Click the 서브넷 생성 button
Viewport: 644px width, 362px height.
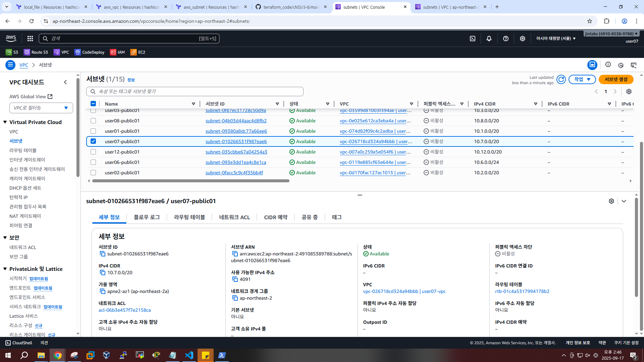(x=616, y=79)
